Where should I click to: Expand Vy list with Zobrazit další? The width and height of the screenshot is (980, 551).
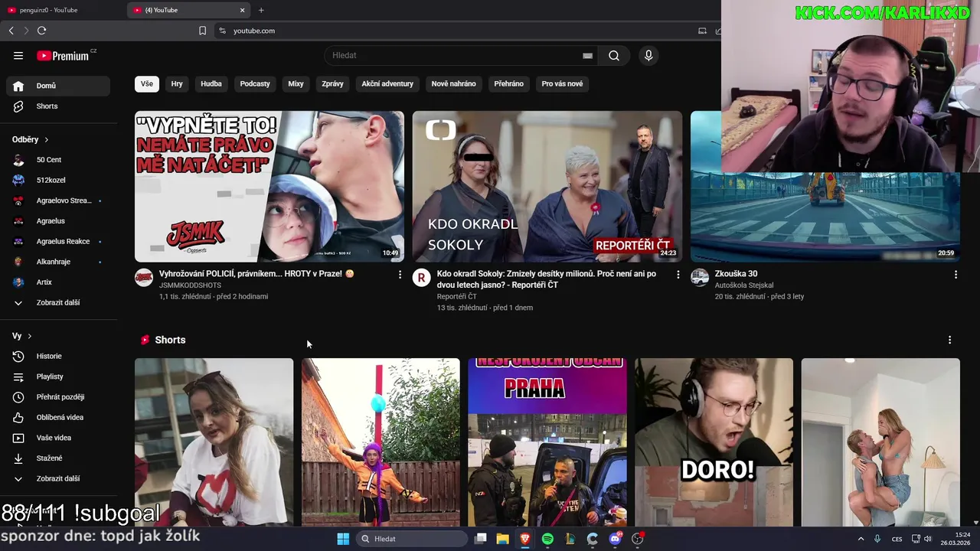click(x=58, y=478)
